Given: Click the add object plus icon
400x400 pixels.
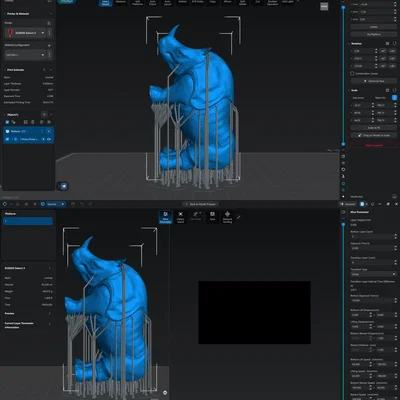Looking at the screenshot, I should (x=44, y=115).
